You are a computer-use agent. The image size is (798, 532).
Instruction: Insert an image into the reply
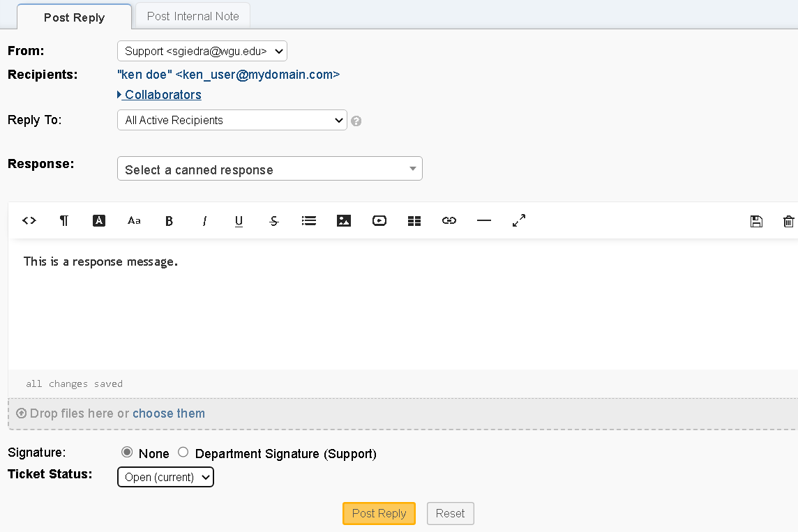click(343, 220)
